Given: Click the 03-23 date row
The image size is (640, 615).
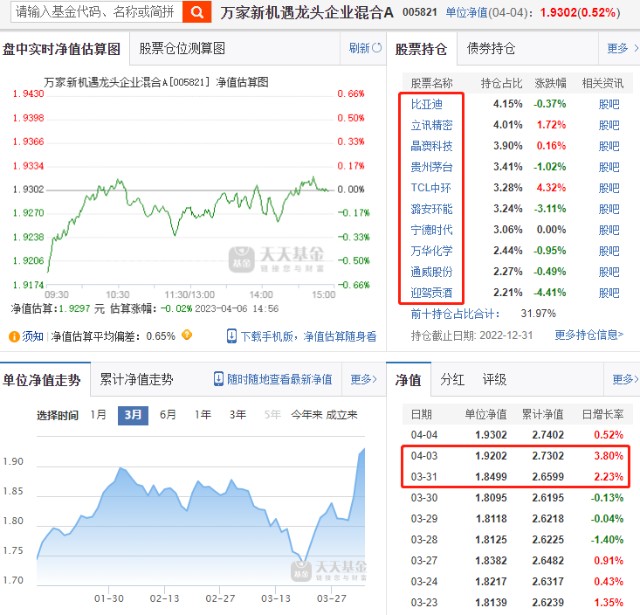Looking at the screenshot, I should click(x=424, y=602).
